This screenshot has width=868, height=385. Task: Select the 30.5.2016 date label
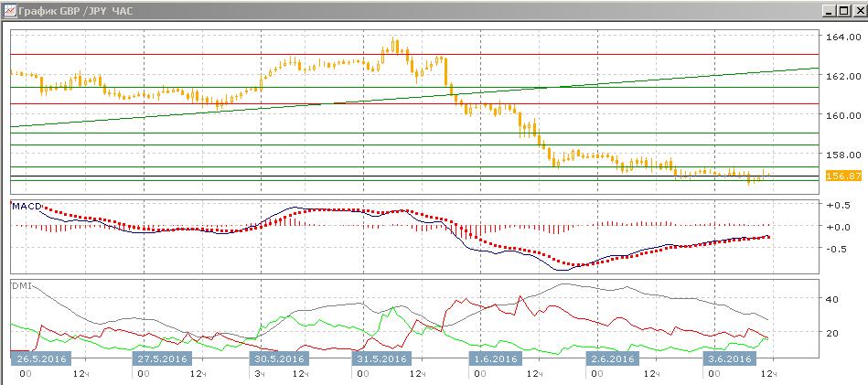(x=279, y=358)
